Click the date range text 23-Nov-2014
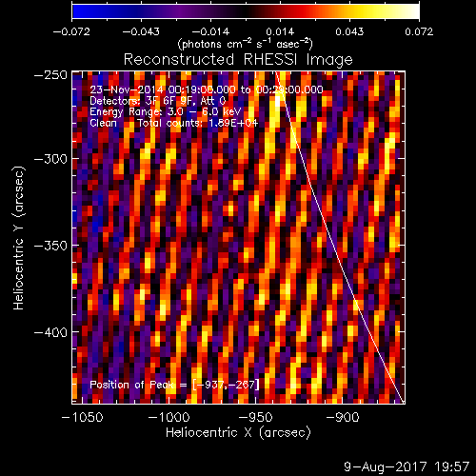Image resolution: width=476 pixels, height=476 pixels. (x=207, y=89)
